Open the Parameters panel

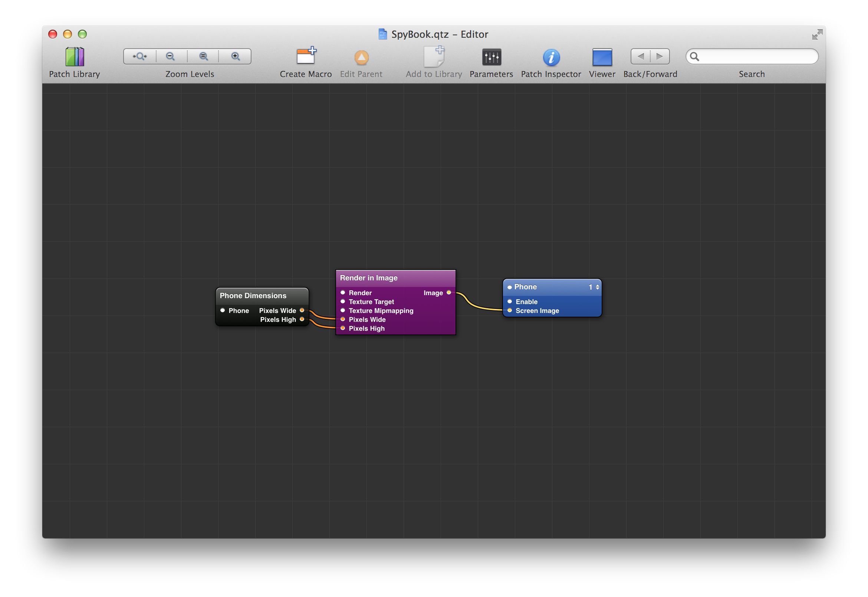pyautogui.click(x=491, y=57)
